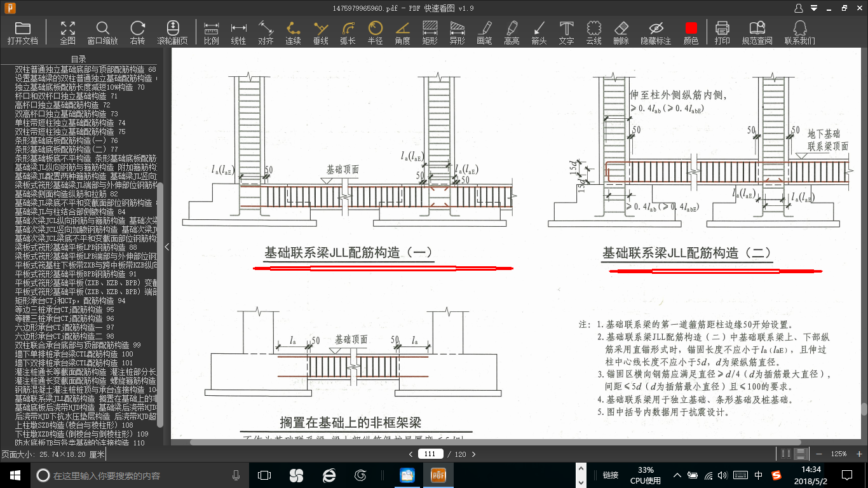
Task: Choose the 比例 scale tool
Action: pyautogui.click(x=212, y=32)
